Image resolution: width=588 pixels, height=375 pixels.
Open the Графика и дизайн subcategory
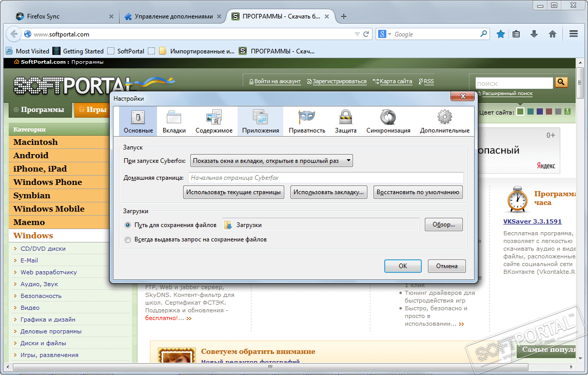(48, 320)
